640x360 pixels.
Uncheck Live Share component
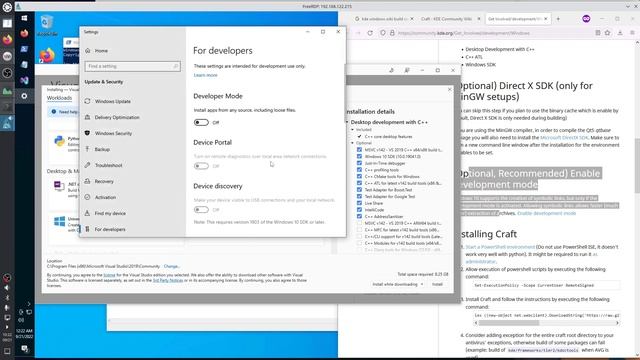tap(359, 203)
